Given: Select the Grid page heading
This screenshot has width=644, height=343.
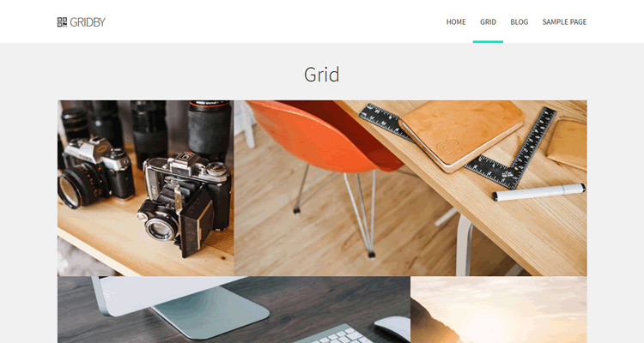Looking at the screenshot, I should click(x=322, y=75).
